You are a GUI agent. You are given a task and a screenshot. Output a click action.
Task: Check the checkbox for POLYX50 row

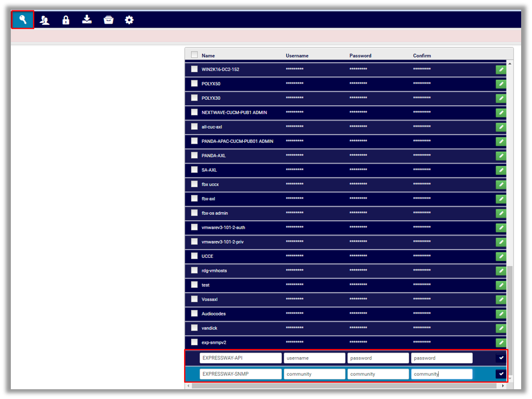pyautogui.click(x=194, y=84)
